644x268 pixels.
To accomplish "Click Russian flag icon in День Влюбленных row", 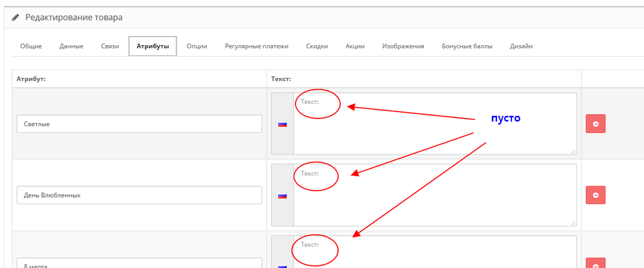I will (282, 195).
